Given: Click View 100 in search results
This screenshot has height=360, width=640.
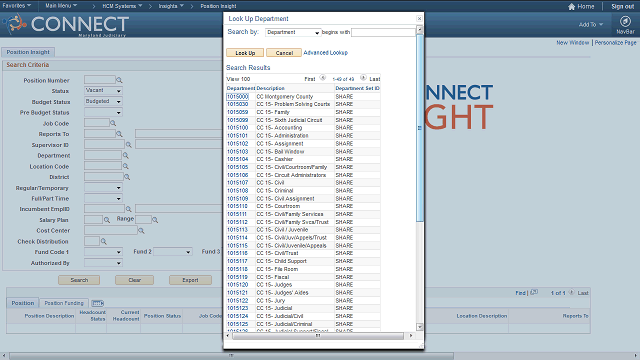Looking at the screenshot, I should [238, 79].
